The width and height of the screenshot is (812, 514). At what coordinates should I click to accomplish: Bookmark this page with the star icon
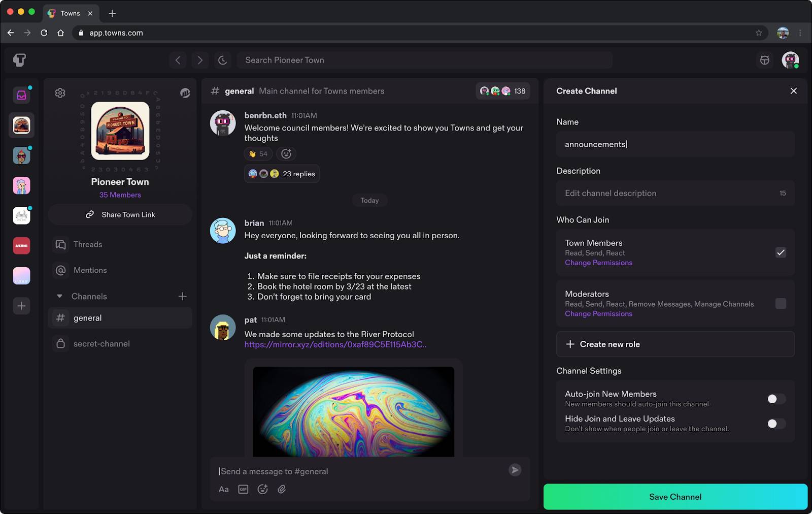pos(759,33)
